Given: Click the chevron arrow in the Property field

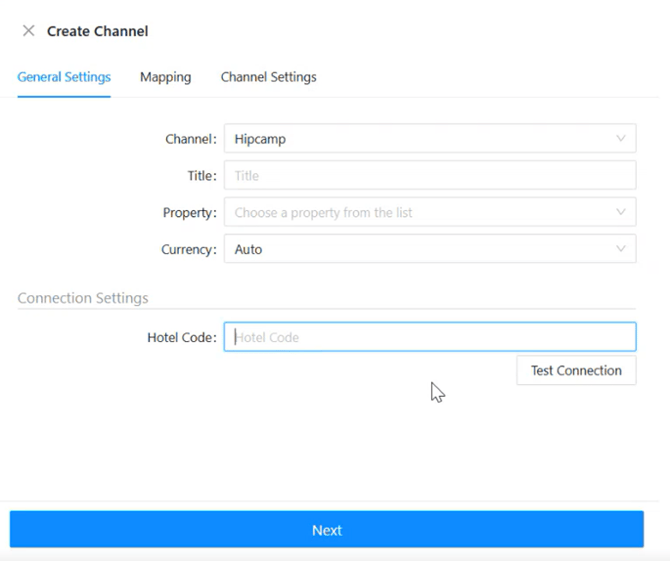Looking at the screenshot, I should pos(621,212).
